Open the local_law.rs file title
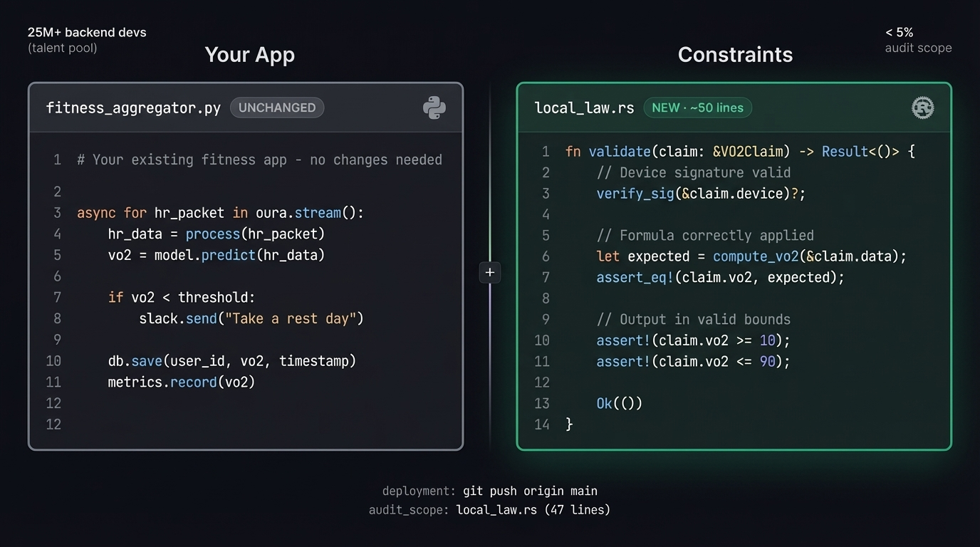 click(x=584, y=108)
